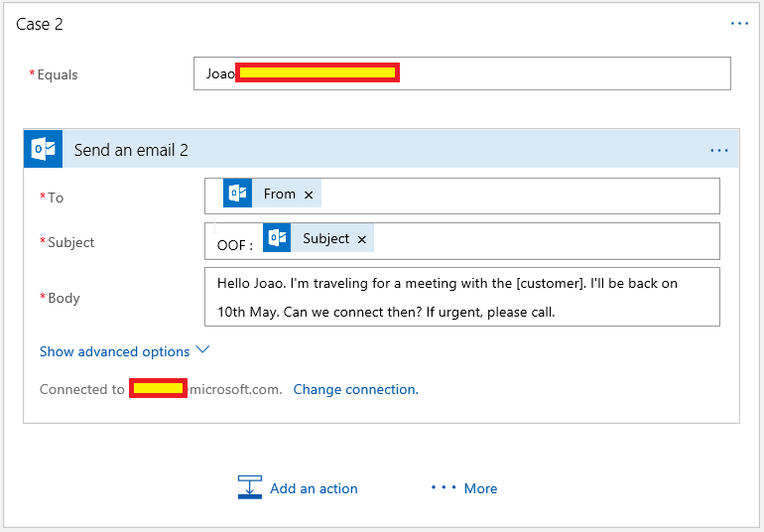This screenshot has width=764, height=532.
Task: Click the Show advanced options link
Action: tap(114, 351)
